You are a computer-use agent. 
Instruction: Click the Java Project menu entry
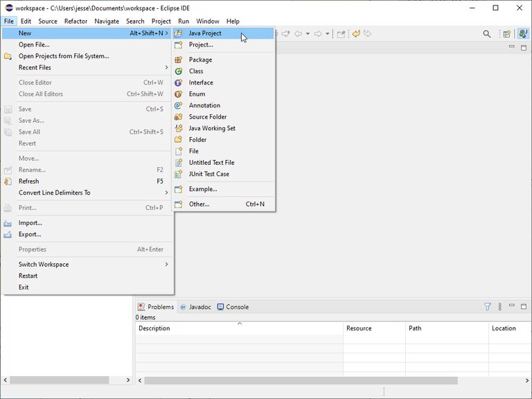(205, 33)
